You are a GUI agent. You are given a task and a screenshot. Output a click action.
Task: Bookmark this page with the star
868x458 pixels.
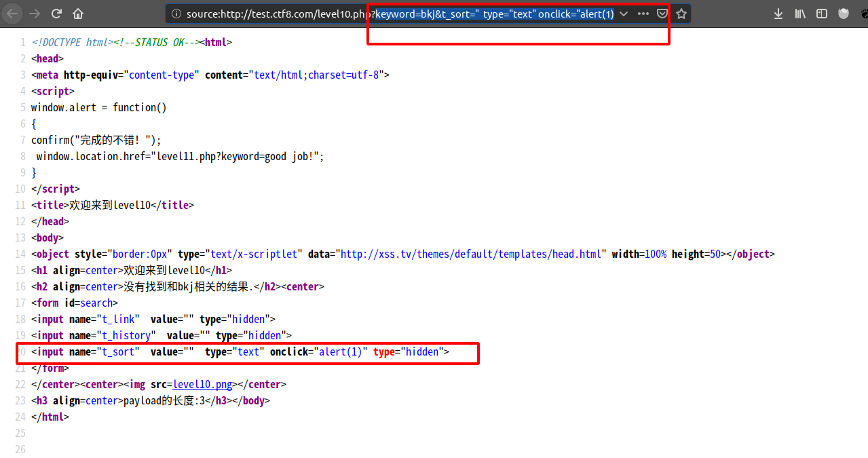tap(681, 14)
